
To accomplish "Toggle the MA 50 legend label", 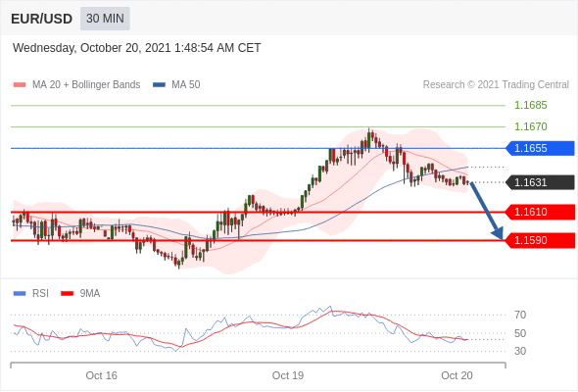I will click(x=186, y=85).
